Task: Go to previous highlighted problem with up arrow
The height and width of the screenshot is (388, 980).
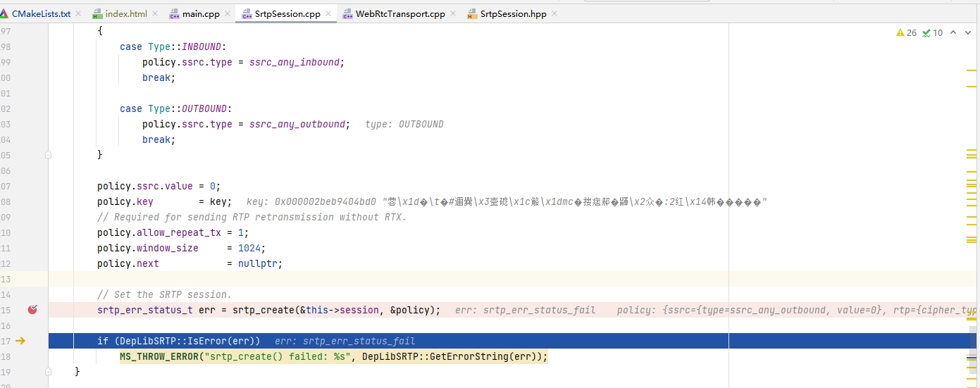Action: (x=953, y=32)
